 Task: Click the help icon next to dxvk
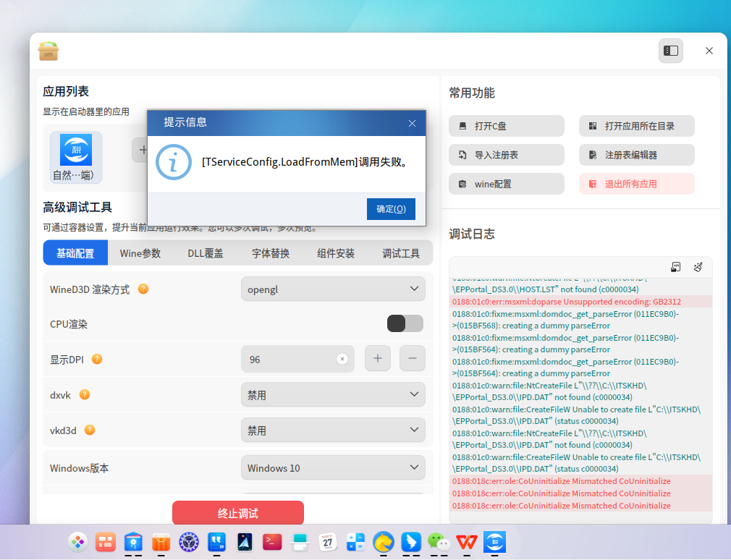click(85, 394)
